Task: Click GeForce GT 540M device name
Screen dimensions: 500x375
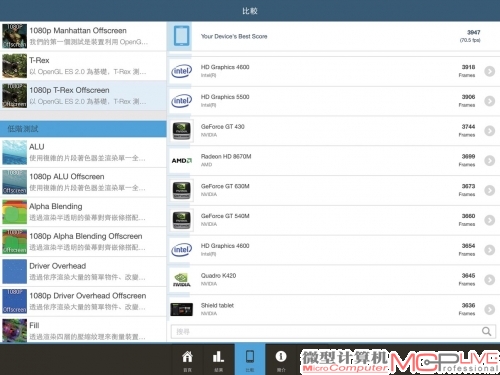Action: click(225, 216)
